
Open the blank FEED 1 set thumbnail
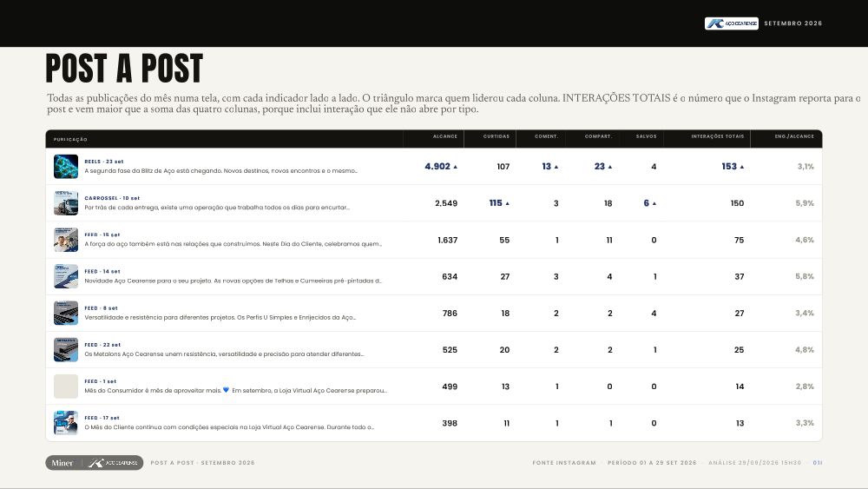[x=66, y=387]
